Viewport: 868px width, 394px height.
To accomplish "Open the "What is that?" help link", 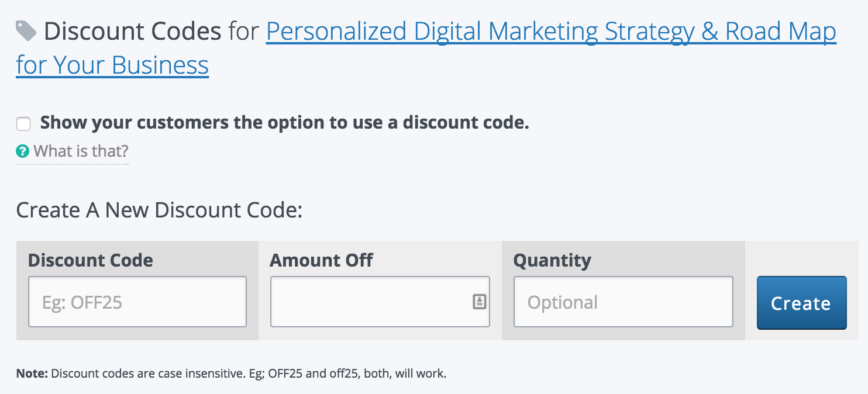I will point(81,152).
